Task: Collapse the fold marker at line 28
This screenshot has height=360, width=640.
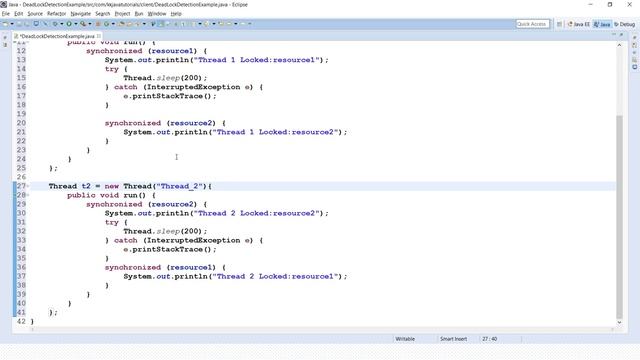Action: coord(28,195)
